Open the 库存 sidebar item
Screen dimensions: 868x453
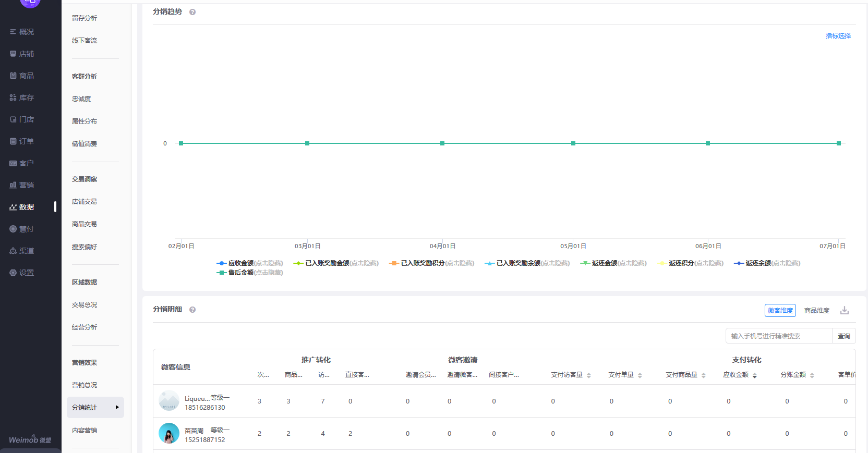pos(22,97)
